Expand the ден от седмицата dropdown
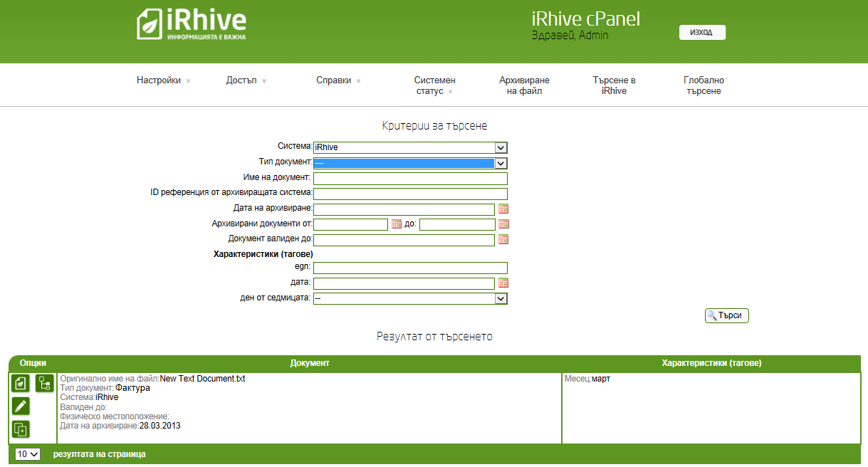The image size is (868, 467). pyautogui.click(x=410, y=299)
